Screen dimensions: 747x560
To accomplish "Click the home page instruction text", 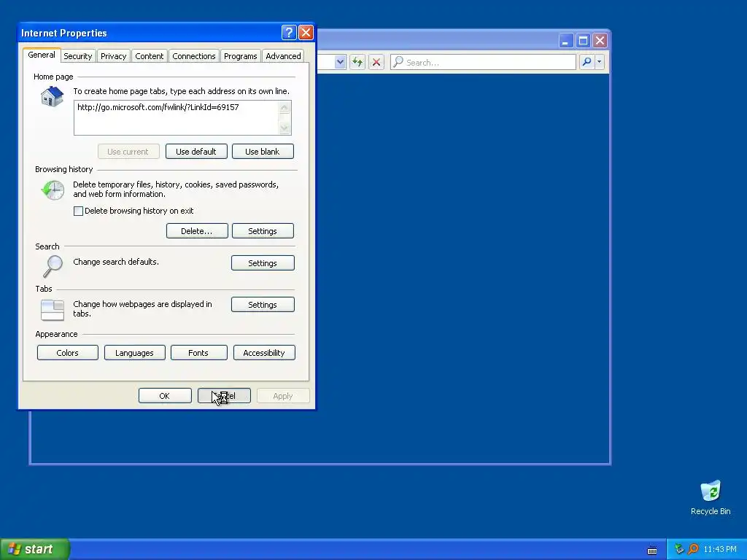I will pos(181,91).
